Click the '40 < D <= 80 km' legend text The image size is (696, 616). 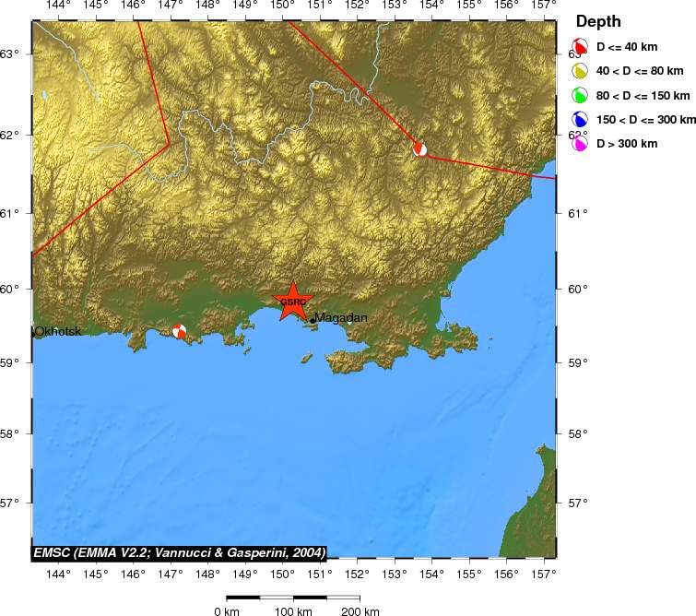click(x=640, y=71)
